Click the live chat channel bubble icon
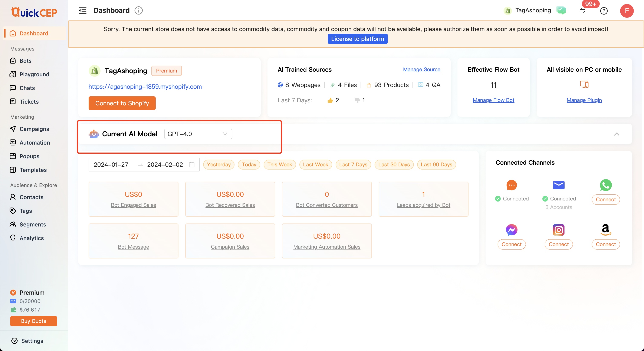The width and height of the screenshot is (644, 351). click(x=512, y=185)
